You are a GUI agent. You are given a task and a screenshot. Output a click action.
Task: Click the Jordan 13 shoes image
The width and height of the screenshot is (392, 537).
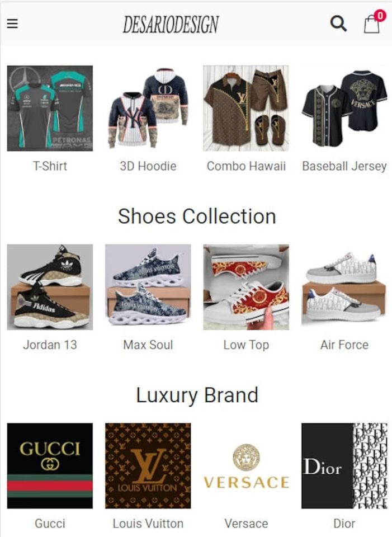(50, 287)
